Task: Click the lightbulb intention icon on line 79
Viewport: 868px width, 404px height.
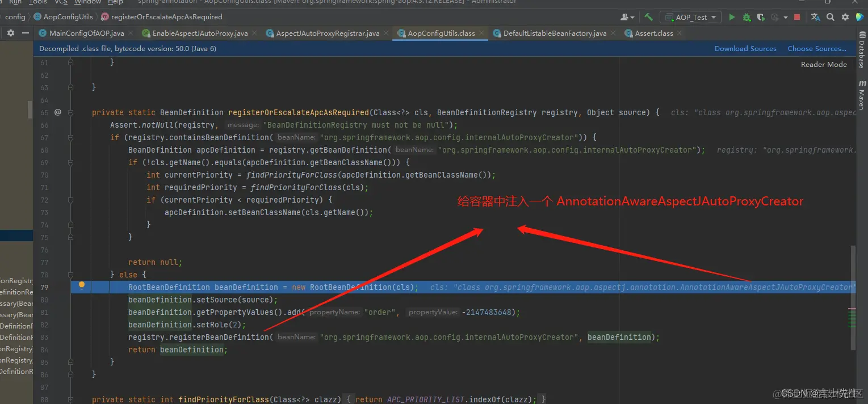Action: coord(81,285)
